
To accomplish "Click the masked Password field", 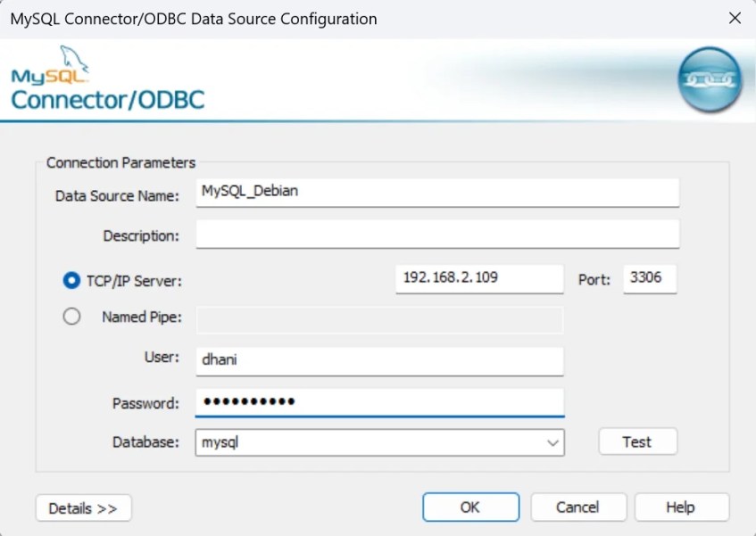I will pyautogui.click(x=379, y=402).
